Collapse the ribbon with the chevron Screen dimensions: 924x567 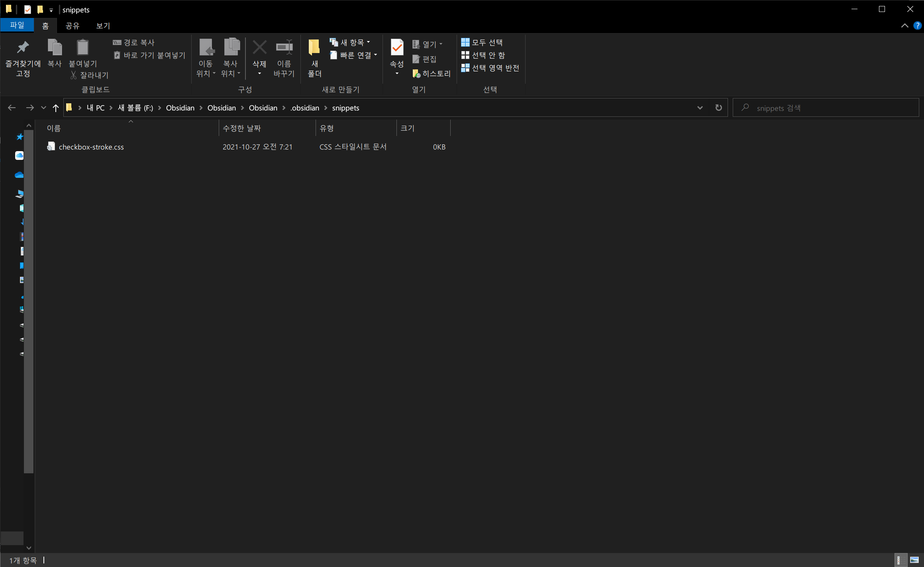(904, 26)
